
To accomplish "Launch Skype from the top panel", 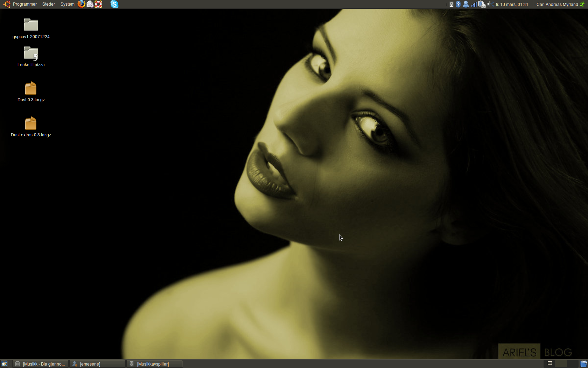I will 114,4.
